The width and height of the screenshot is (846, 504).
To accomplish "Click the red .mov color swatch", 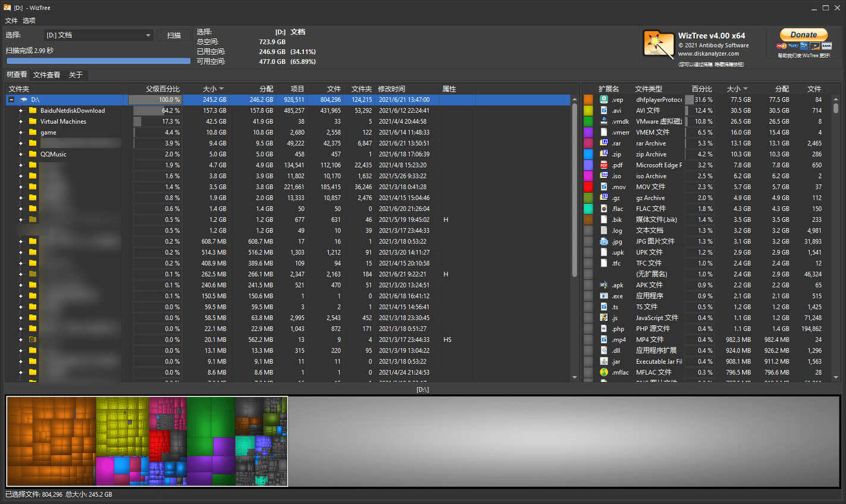I will (x=588, y=187).
